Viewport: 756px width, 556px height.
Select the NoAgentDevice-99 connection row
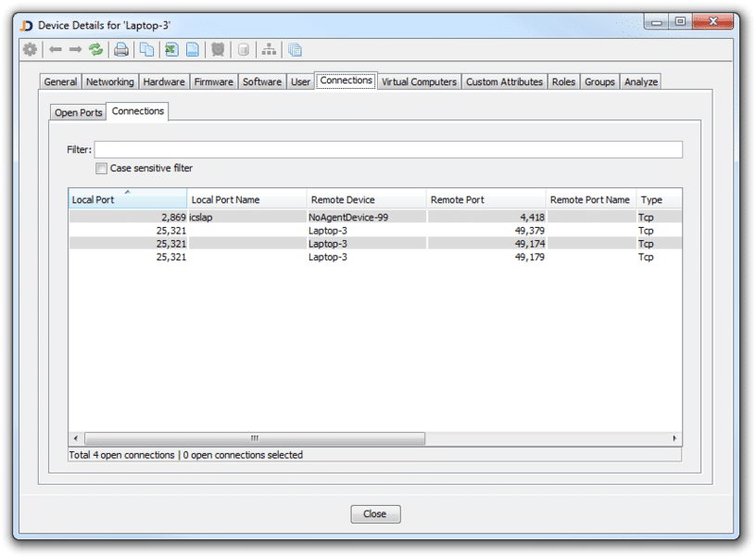pos(371,217)
